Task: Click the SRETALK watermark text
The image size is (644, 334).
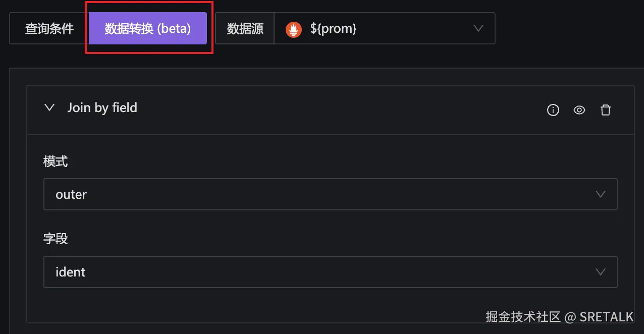Action: (606, 317)
